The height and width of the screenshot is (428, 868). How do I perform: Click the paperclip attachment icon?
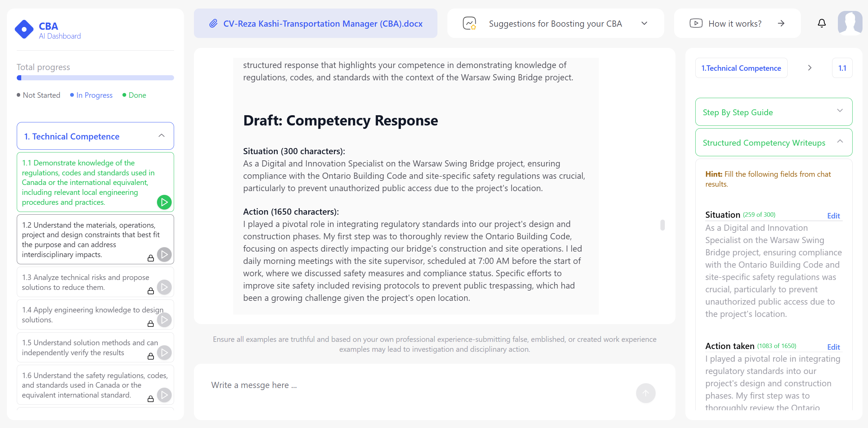pyautogui.click(x=213, y=24)
